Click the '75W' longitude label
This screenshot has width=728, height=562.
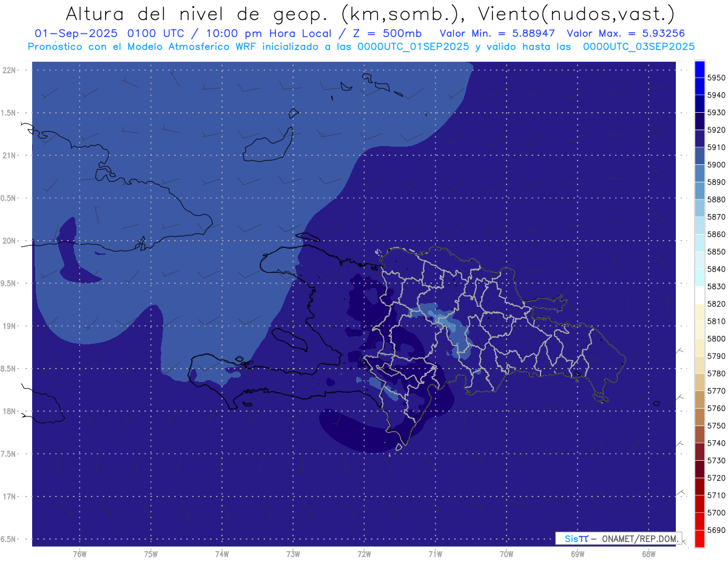coord(150,554)
